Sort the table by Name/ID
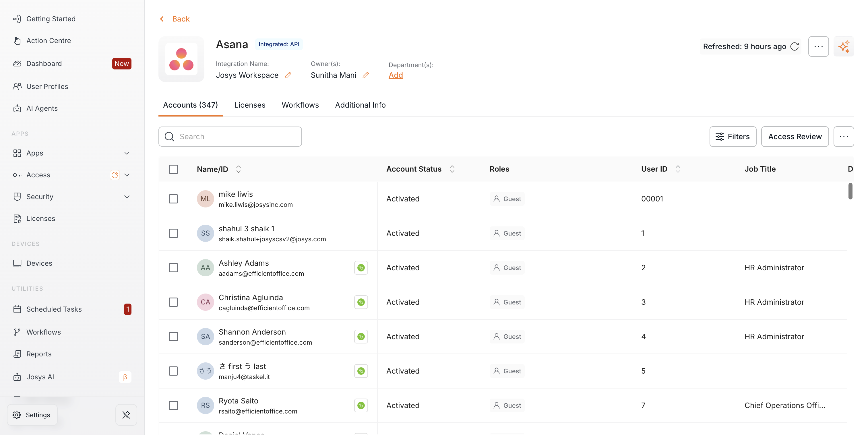The height and width of the screenshot is (435, 868). [238, 169]
